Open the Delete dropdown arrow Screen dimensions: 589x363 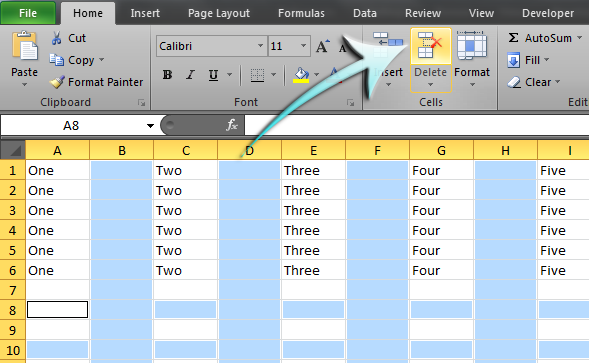[x=430, y=85]
